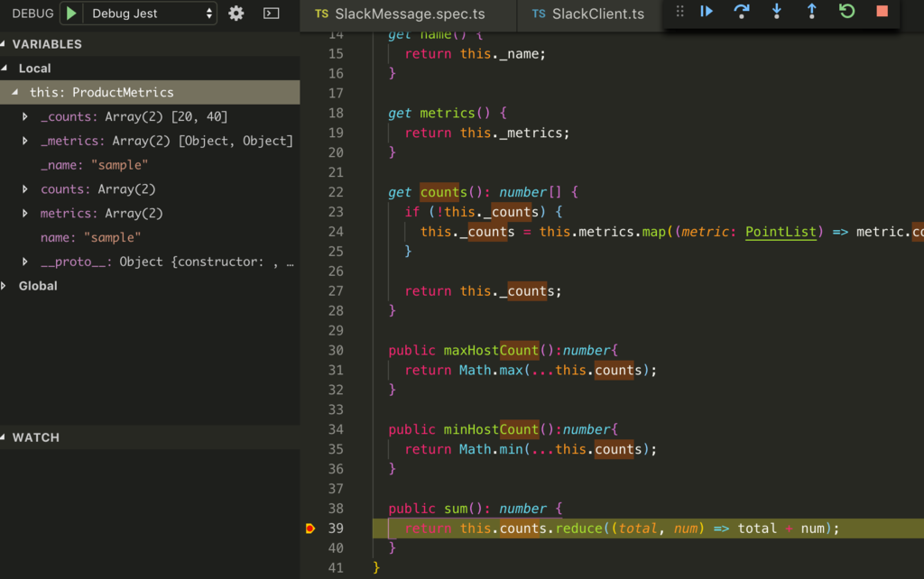Click minHostCount method name
This screenshot has height=579, width=924.
tap(491, 429)
